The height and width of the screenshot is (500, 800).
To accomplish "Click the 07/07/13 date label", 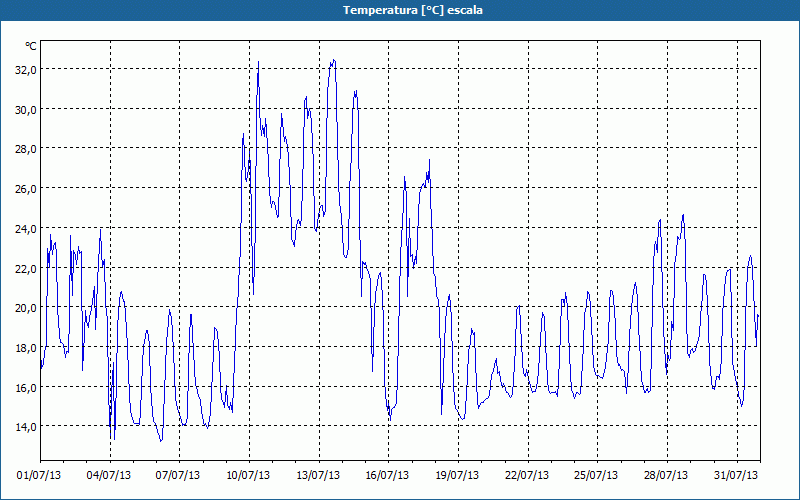I will click(178, 476).
